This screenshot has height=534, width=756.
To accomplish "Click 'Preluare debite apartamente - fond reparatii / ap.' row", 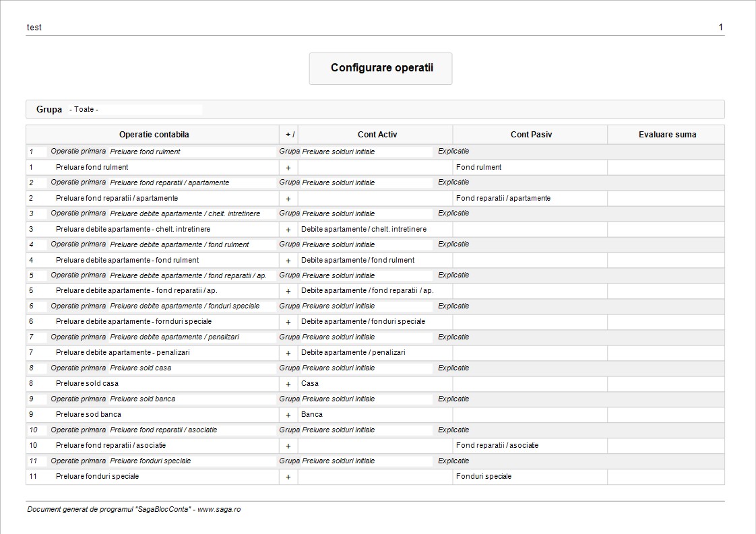I will click(137, 291).
